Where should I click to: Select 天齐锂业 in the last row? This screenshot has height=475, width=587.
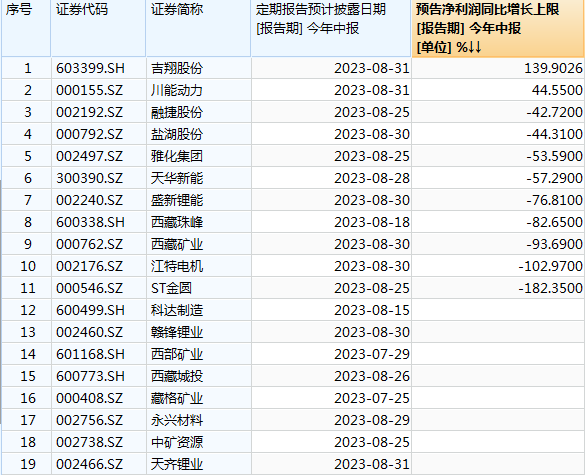[x=177, y=465]
